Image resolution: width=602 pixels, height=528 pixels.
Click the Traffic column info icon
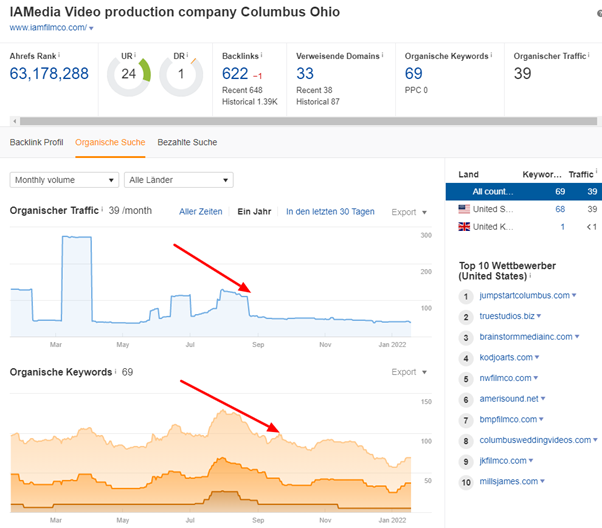pyautogui.click(x=596, y=171)
